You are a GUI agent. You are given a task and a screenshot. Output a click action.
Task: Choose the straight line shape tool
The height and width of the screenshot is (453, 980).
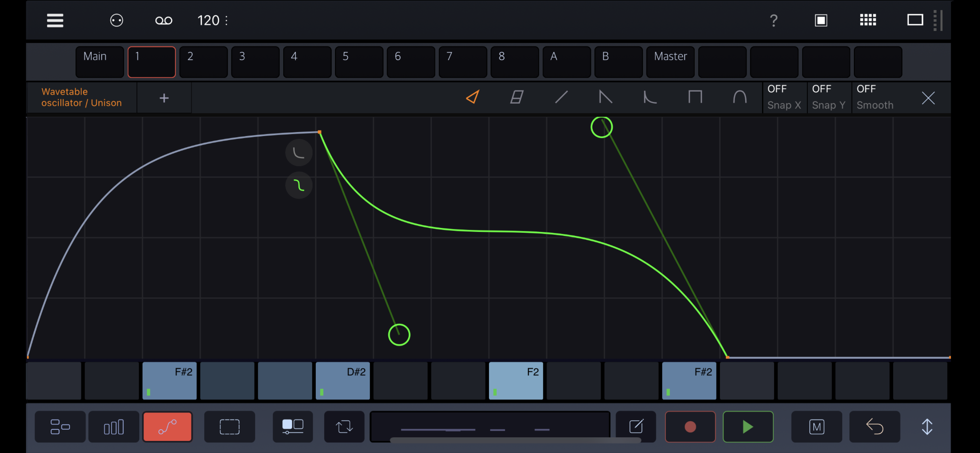point(561,97)
